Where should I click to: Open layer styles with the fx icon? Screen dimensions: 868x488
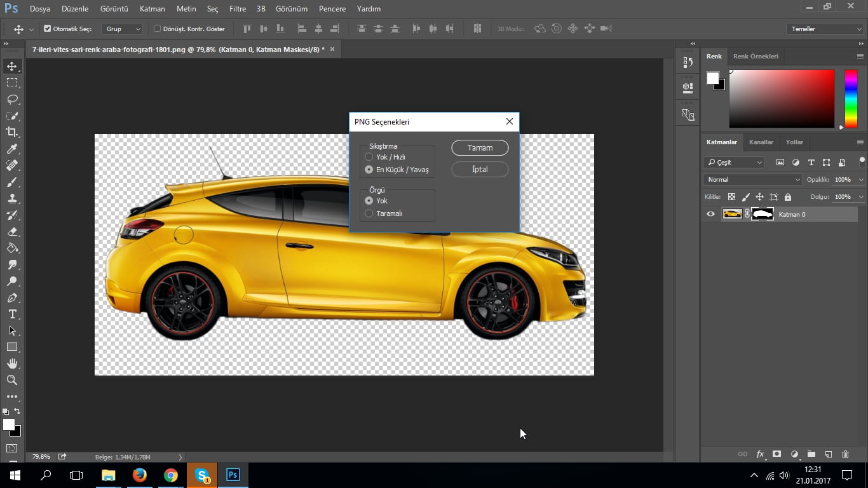760,454
